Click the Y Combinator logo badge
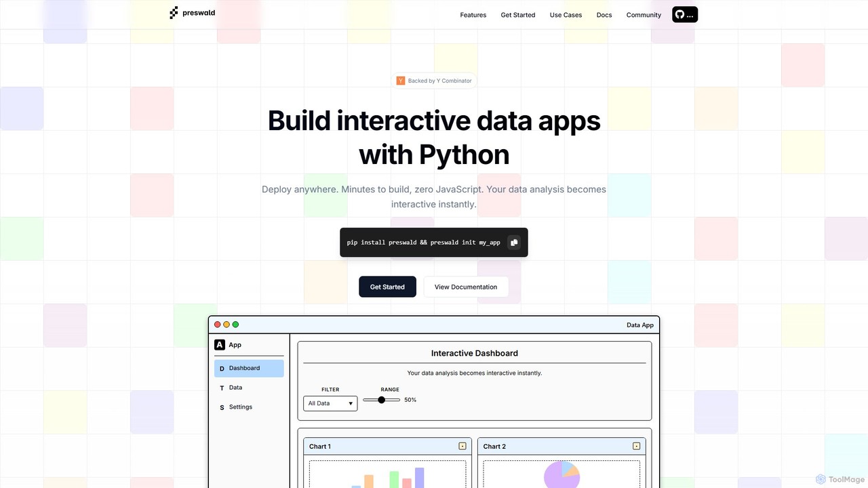 click(401, 81)
